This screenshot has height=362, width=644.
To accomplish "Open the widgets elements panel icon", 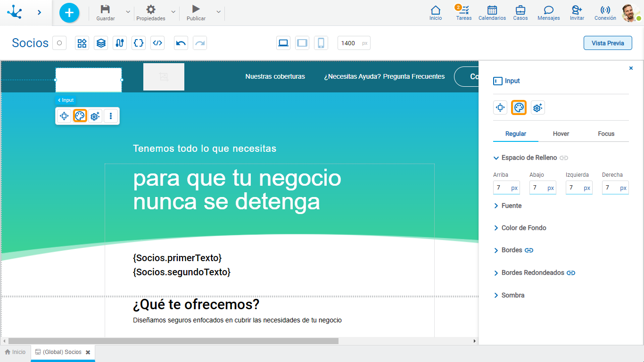I will 82,43.
